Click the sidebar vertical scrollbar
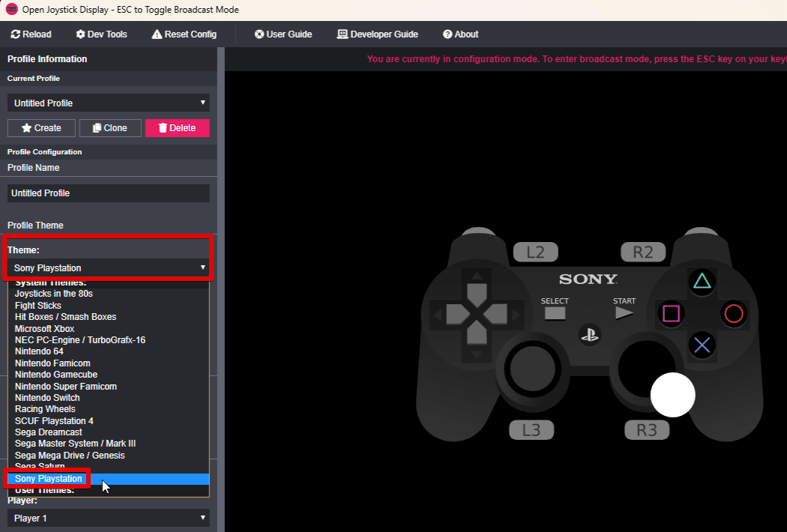This screenshot has width=787, height=532. click(x=221, y=289)
